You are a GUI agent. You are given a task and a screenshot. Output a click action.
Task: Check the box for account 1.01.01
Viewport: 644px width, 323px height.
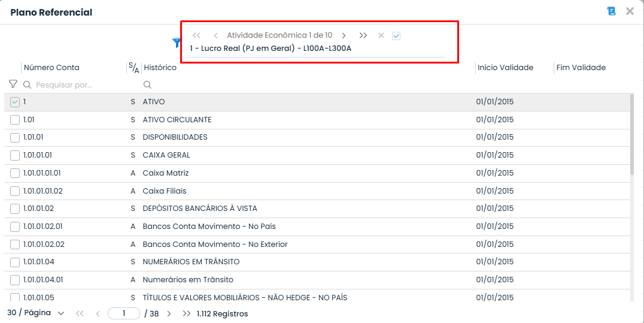click(15, 137)
